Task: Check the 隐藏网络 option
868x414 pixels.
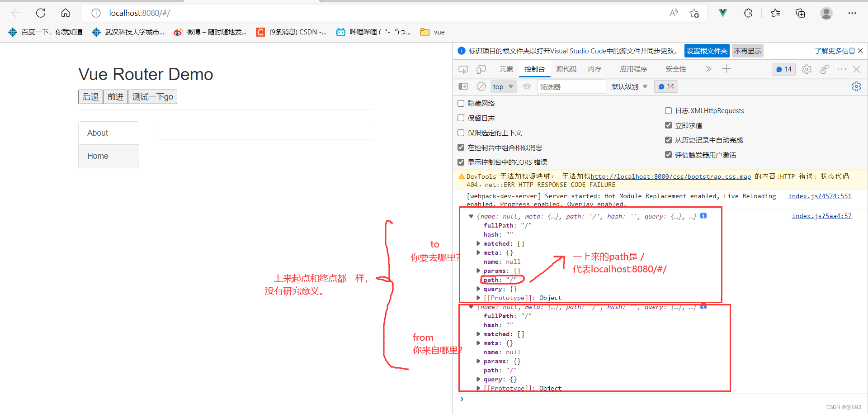Action: pos(461,103)
